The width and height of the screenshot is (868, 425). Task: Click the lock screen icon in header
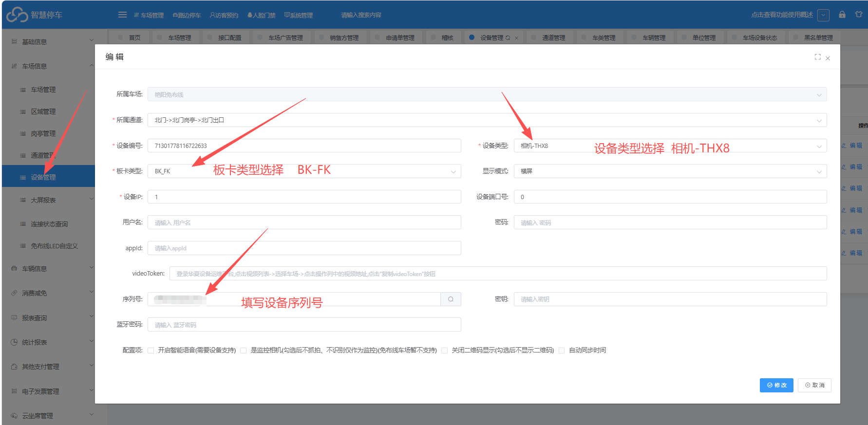842,15
